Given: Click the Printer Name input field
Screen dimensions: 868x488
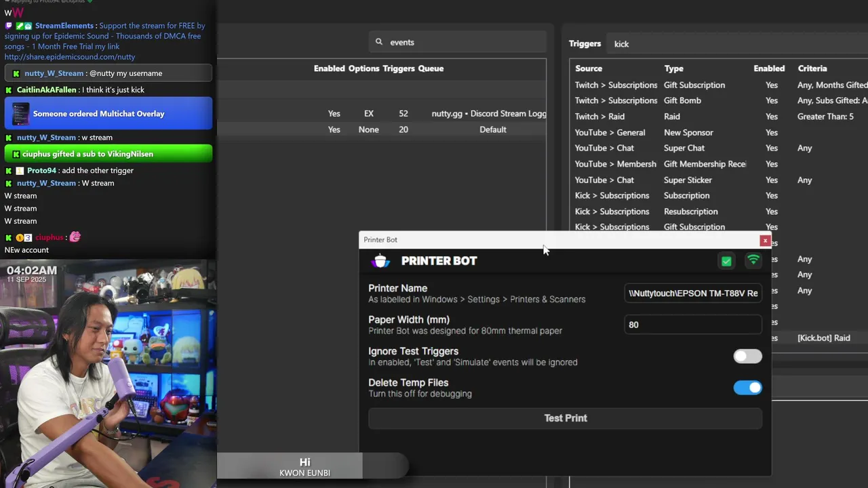Looking at the screenshot, I should click(693, 293).
